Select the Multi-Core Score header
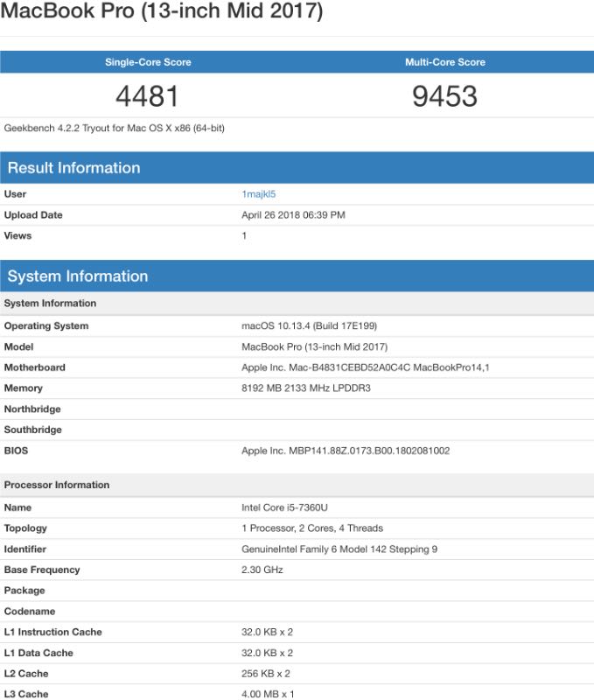594x700 pixels. [x=444, y=62]
